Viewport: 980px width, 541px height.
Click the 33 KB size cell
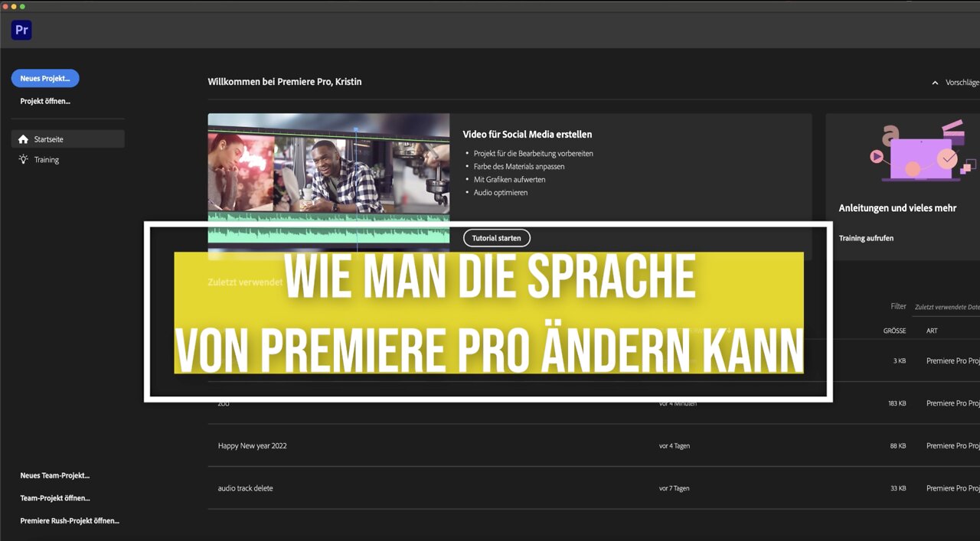pos(898,488)
